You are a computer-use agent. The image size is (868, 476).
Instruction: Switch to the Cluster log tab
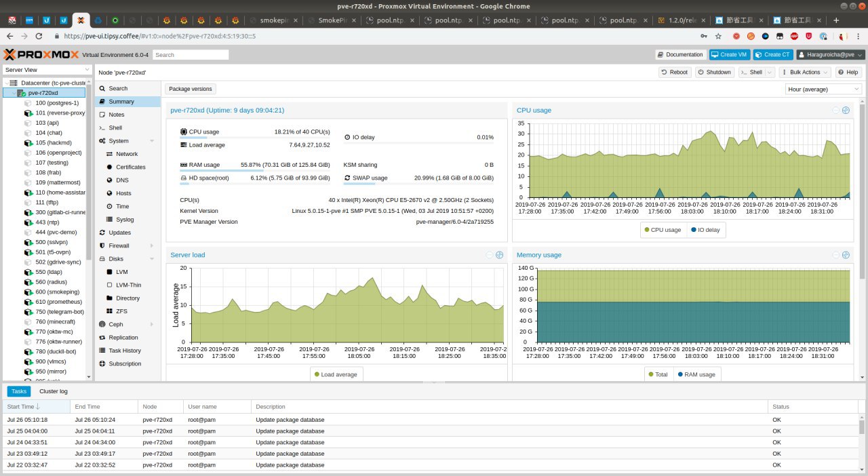(54, 391)
